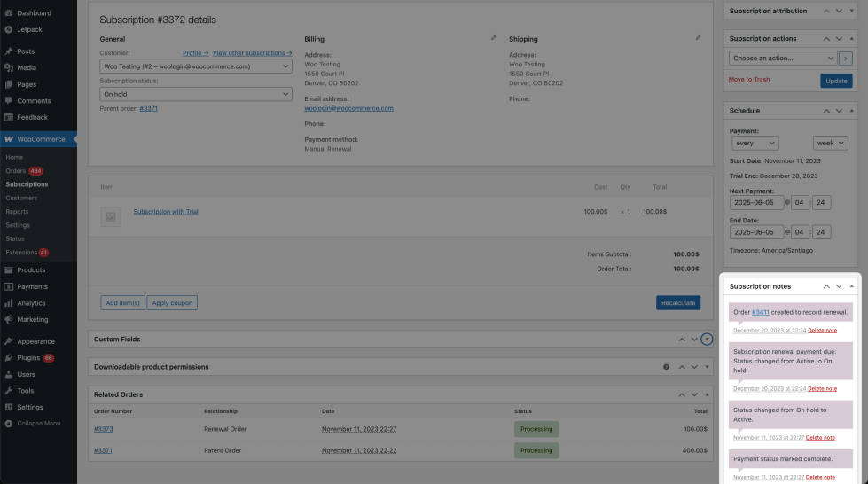
Task: Click the Move to Trash link
Action: tap(749, 79)
